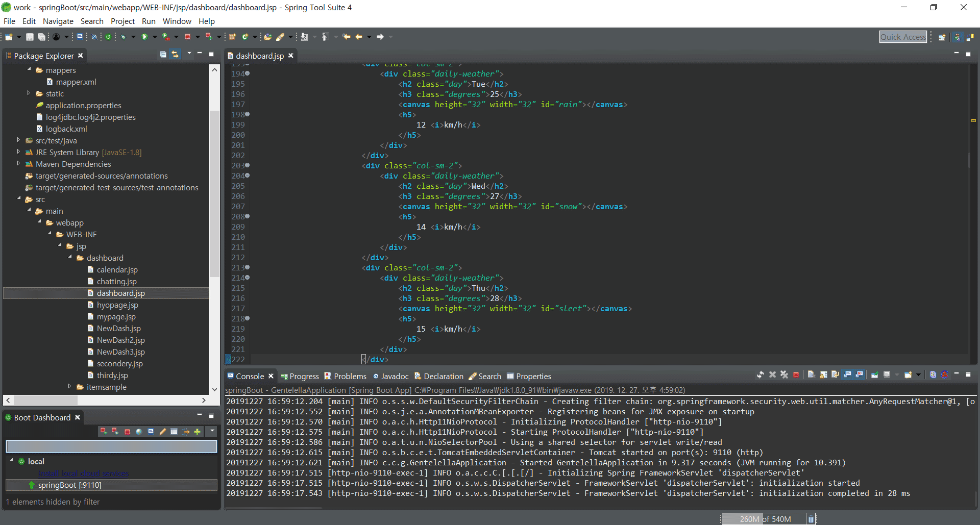Collapse the mappers folder
980x525 pixels.
tap(29, 69)
